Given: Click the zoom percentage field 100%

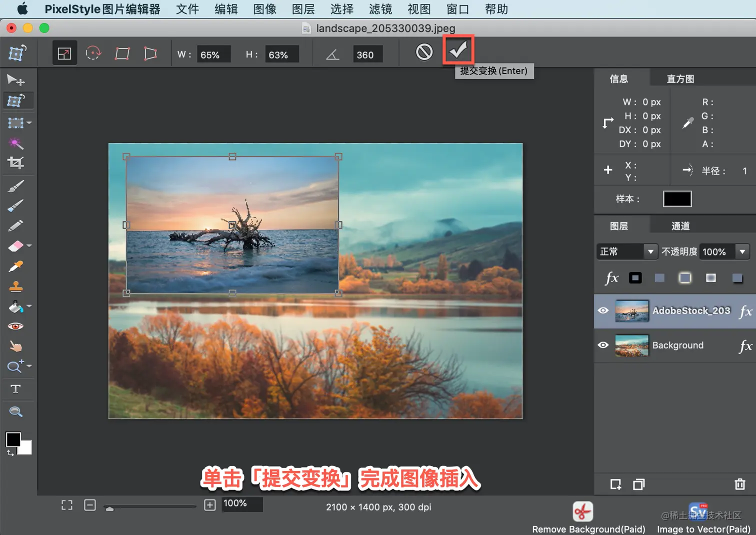Looking at the screenshot, I should point(242,503).
